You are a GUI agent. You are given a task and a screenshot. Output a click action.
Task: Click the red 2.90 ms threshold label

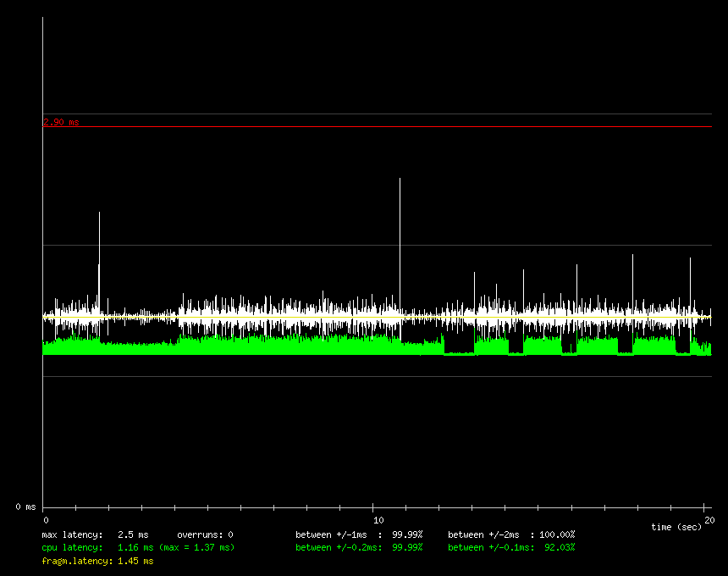click(x=61, y=122)
